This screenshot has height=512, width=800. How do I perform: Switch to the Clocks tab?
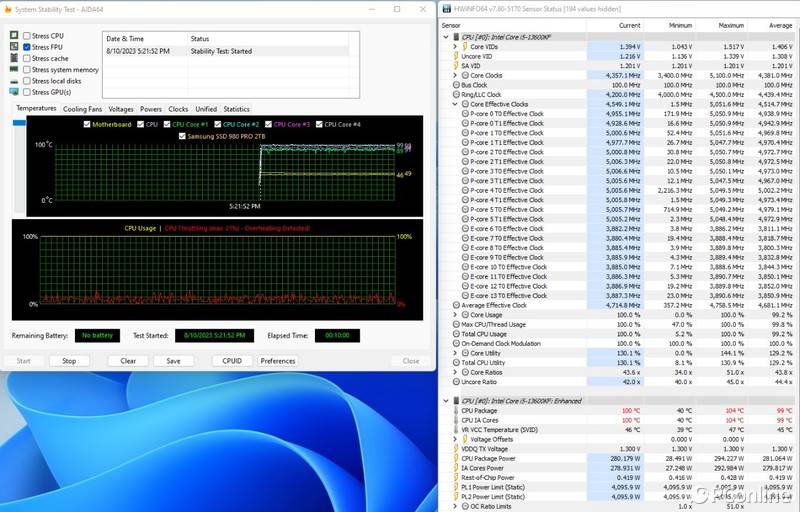(x=178, y=109)
